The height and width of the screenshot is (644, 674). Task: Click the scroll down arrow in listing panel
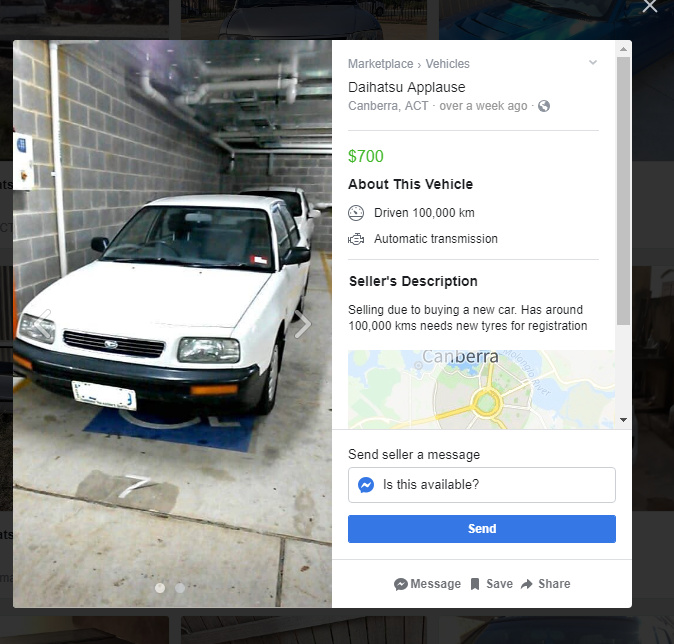pyautogui.click(x=623, y=420)
